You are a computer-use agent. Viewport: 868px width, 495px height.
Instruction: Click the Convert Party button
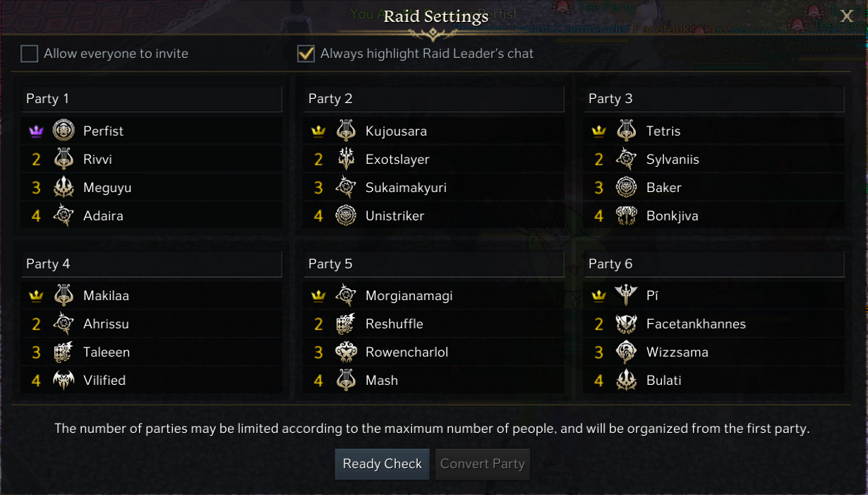483,464
